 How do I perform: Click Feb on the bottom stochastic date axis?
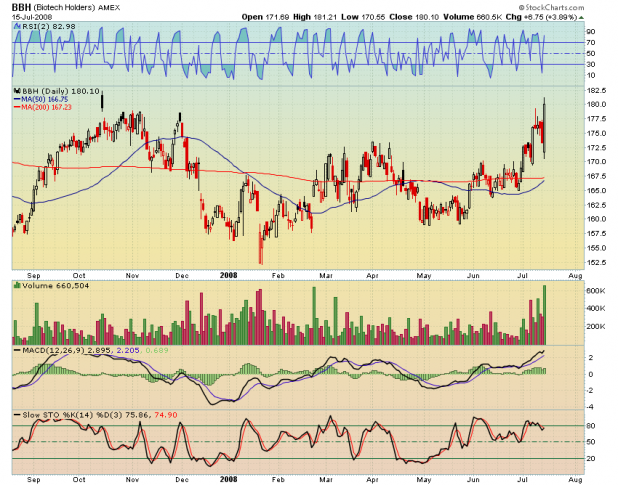(278, 479)
